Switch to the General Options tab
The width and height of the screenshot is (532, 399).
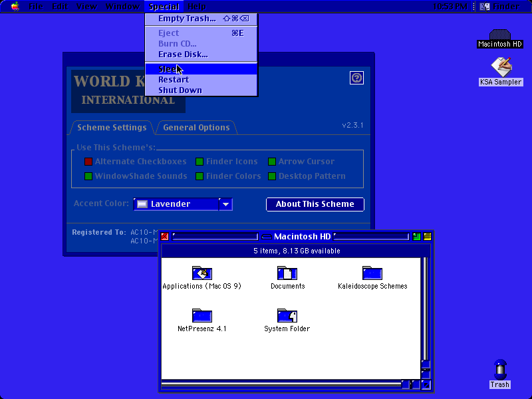[x=196, y=128]
